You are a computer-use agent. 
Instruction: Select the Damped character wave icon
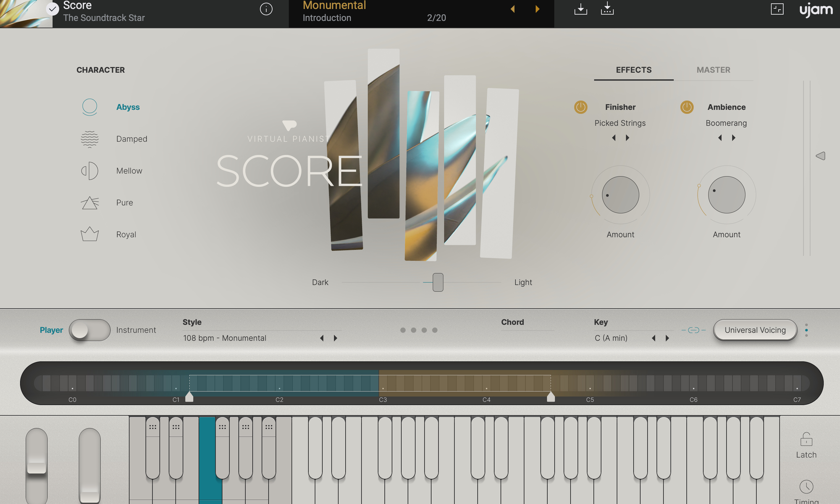(89, 139)
